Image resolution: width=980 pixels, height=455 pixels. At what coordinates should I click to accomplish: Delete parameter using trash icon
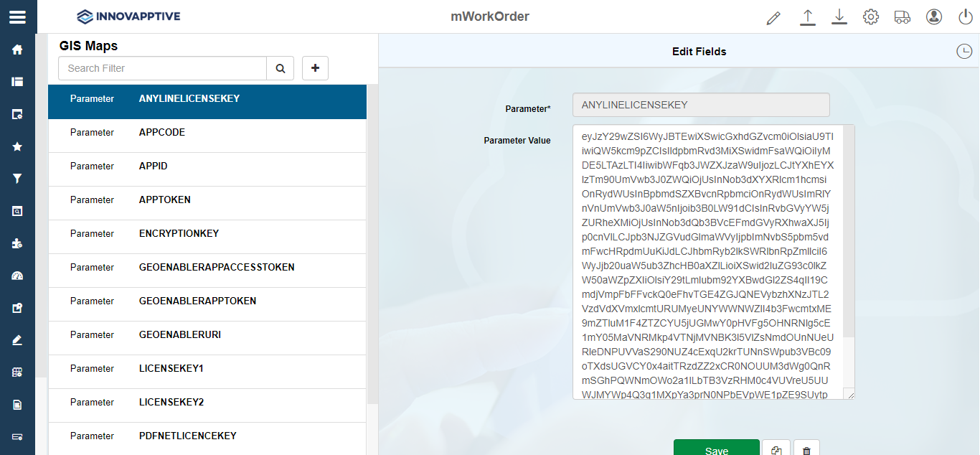[x=806, y=449]
